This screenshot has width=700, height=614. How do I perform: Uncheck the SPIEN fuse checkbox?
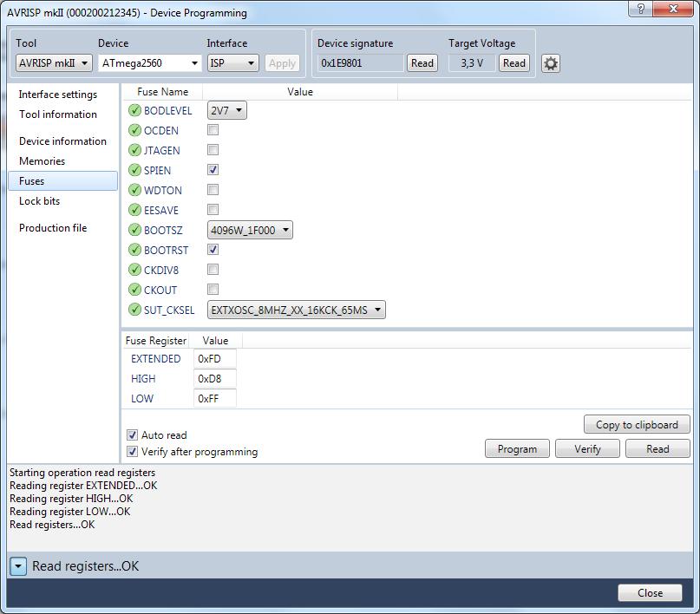point(213,170)
